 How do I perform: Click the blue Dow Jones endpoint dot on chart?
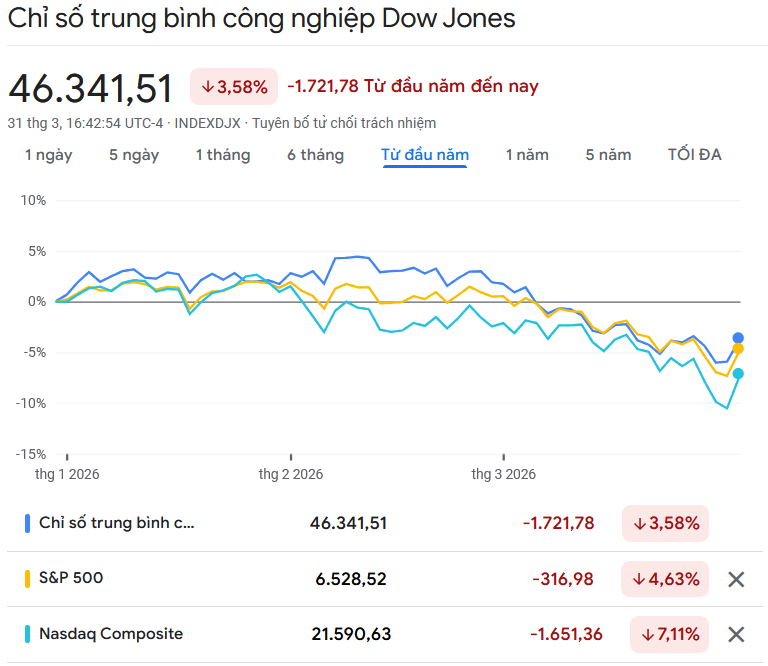tap(738, 338)
